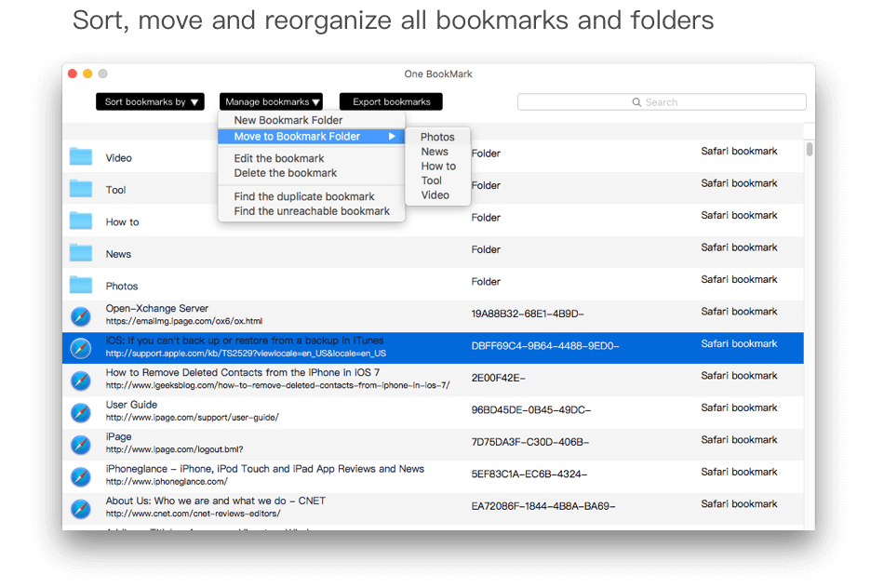Click ID EA72086F-1844-4B8A-BA69-
Viewport: 884px width, 588px height.
[543, 507]
